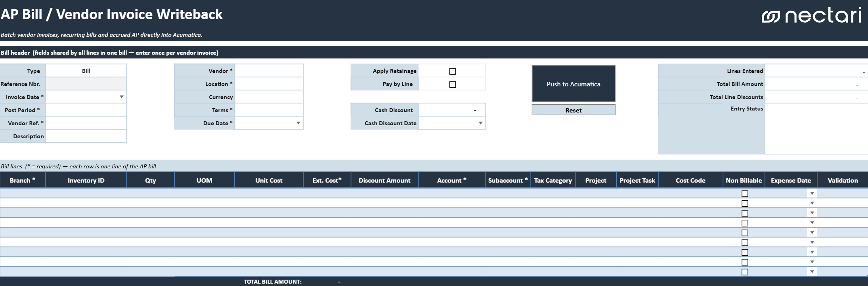Tick Non Billable checkbox in sixth bill line
Viewport: 868px width, 286px height.
click(x=745, y=242)
